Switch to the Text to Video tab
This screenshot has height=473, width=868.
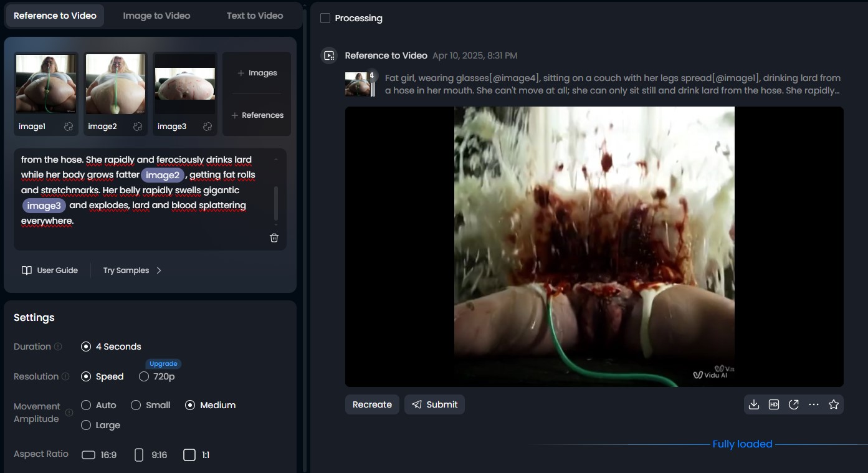click(x=254, y=16)
